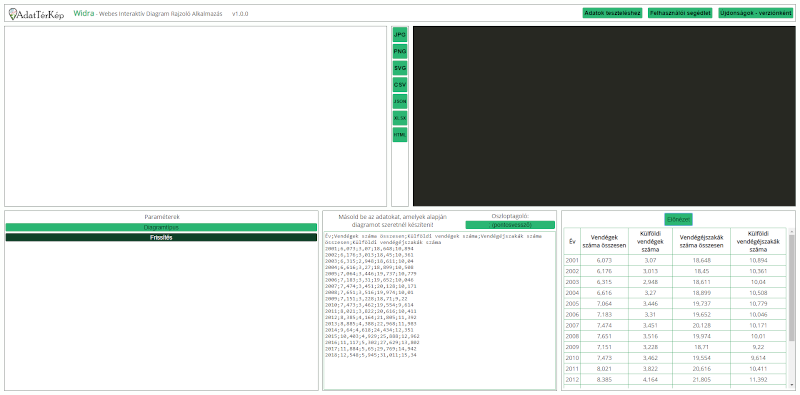Screen dimensions: 800x395
Task: Export diagram as PNG
Action: click(400, 52)
